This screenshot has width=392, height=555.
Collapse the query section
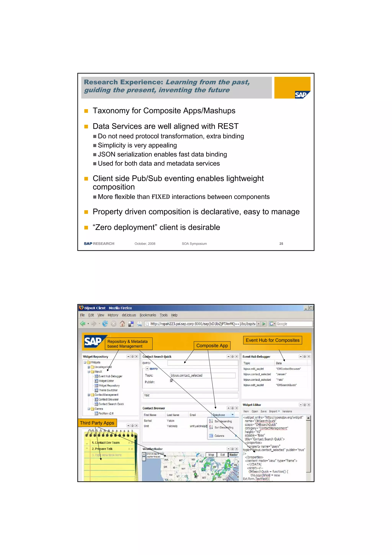147,369
